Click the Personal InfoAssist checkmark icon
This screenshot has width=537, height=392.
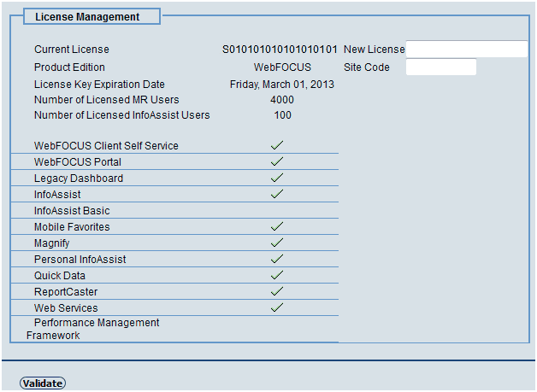pos(277,259)
